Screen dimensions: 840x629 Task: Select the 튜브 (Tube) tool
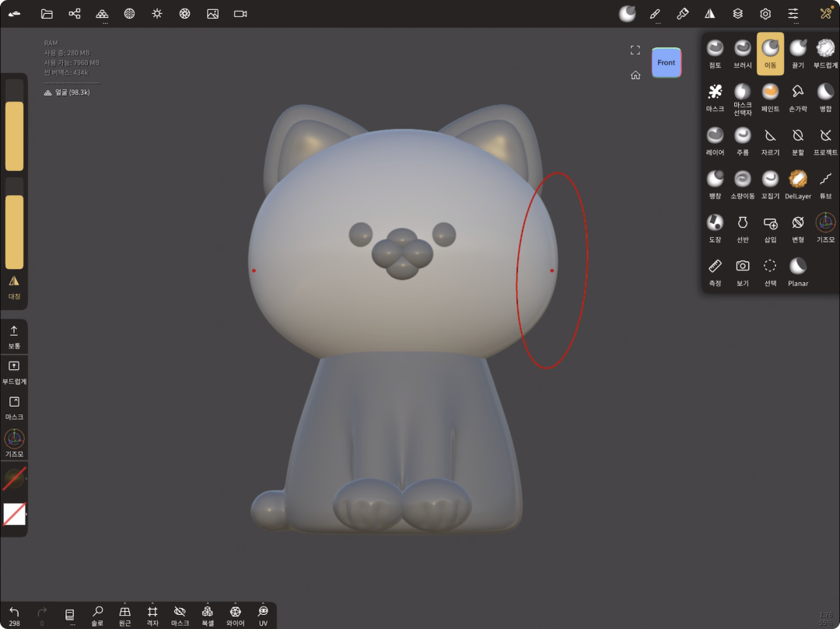(x=825, y=185)
